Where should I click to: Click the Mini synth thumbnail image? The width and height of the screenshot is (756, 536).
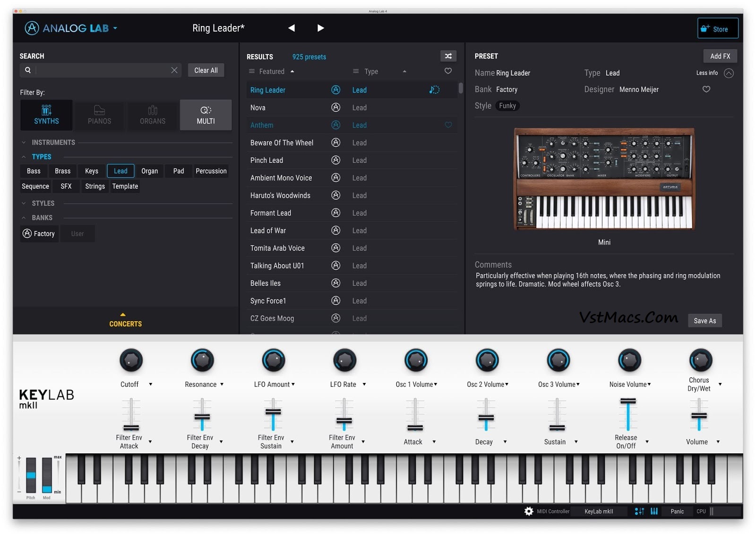click(x=604, y=179)
